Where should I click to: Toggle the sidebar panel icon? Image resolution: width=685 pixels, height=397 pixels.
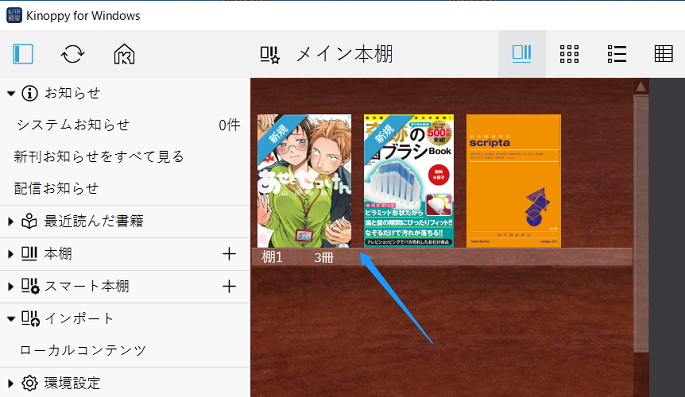23,54
